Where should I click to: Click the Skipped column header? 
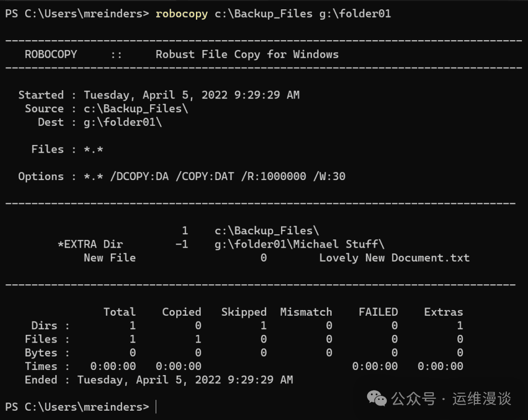[x=243, y=312]
